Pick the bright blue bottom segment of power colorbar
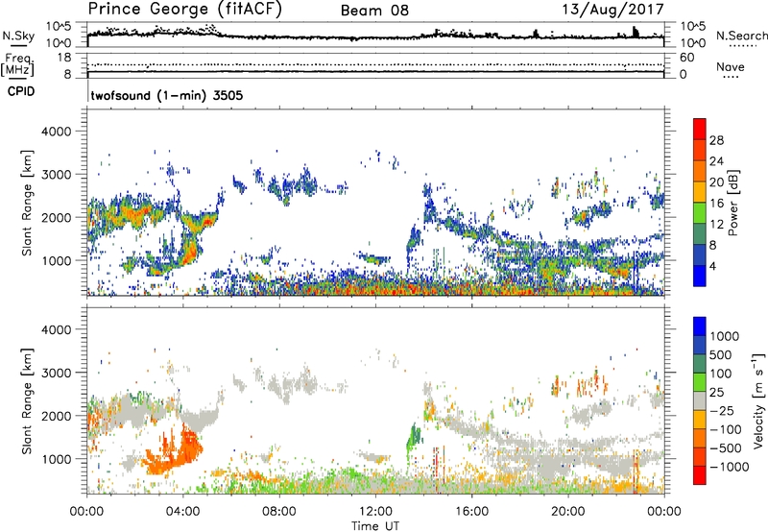 [x=700, y=276]
